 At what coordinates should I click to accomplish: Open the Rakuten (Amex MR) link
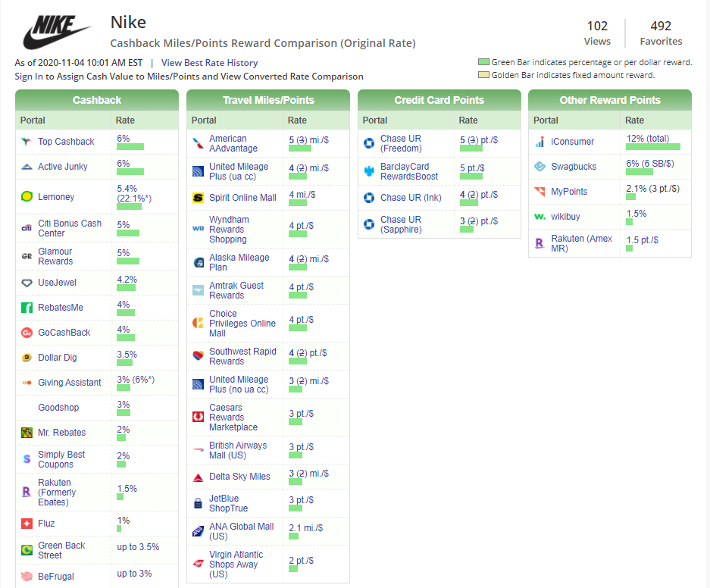pos(583,243)
